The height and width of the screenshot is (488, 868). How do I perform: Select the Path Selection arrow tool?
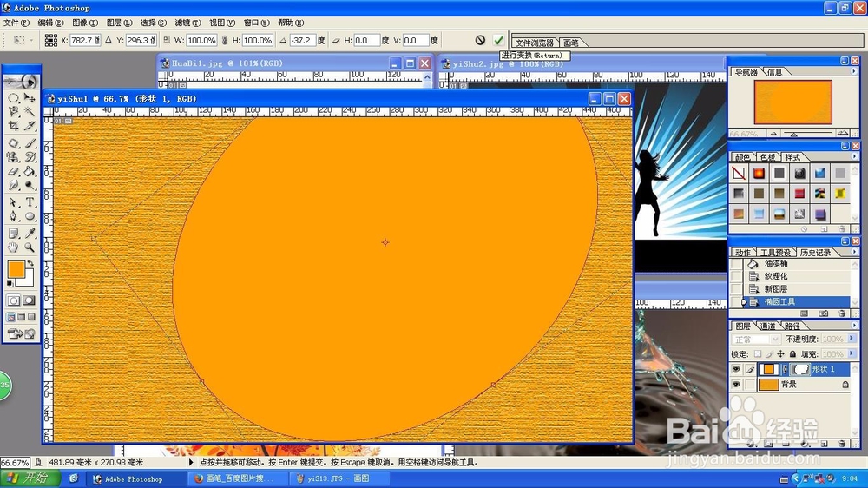pos(13,202)
